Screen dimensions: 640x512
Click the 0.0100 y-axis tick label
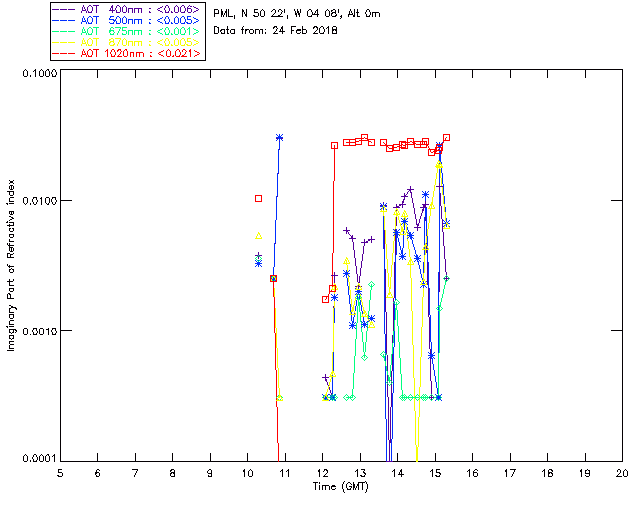tap(40, 201)
